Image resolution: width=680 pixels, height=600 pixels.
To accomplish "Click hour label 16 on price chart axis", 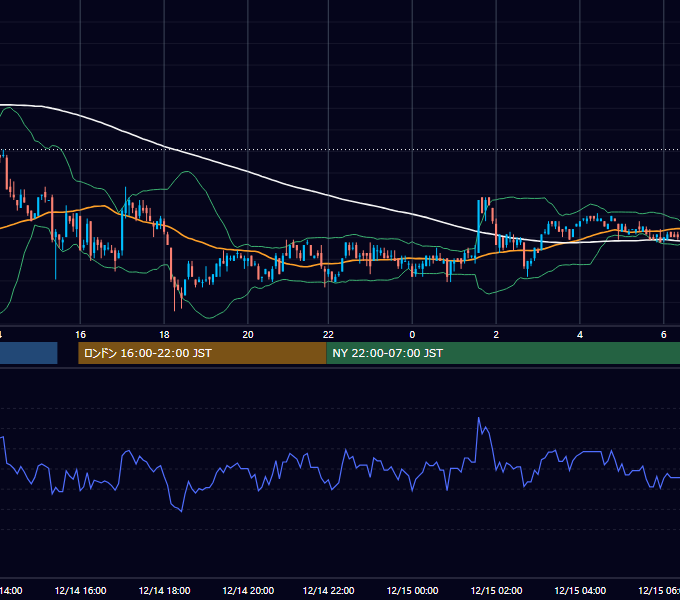I will coord(80,335).
